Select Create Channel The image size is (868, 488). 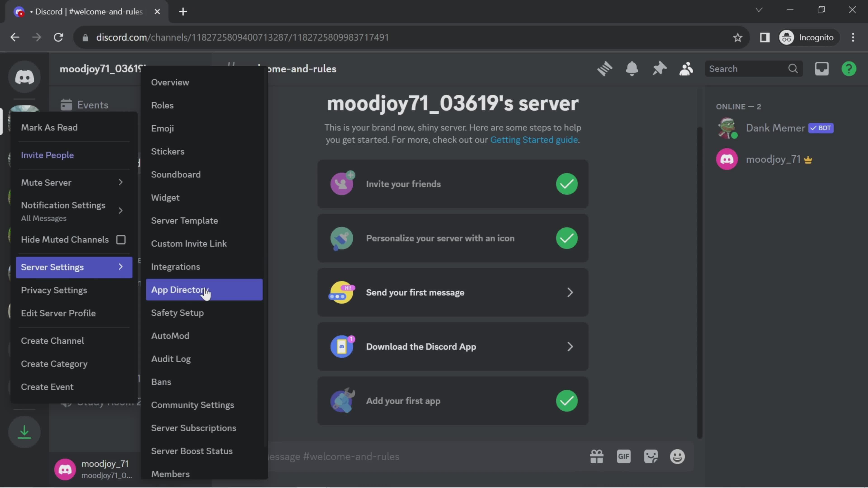74,340
